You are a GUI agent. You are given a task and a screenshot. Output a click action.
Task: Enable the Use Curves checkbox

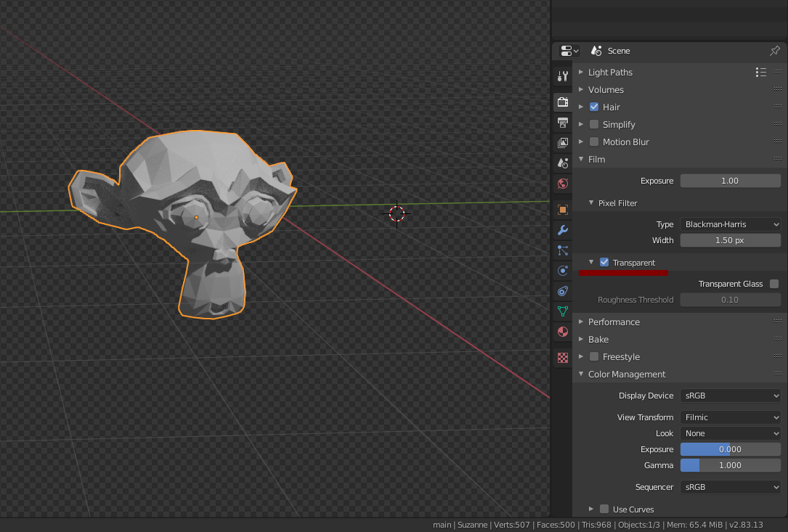(604, 509)
